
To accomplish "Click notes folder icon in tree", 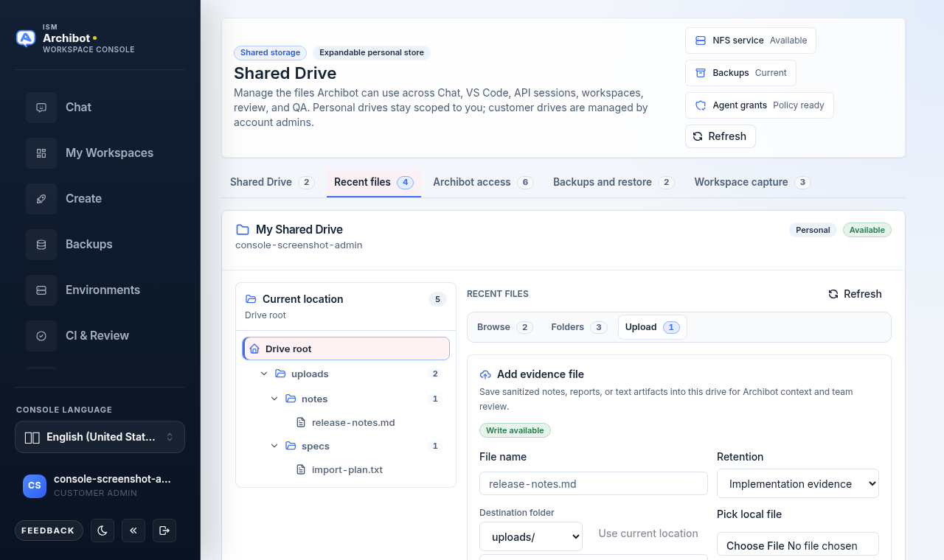I will (x=291, y=399).
